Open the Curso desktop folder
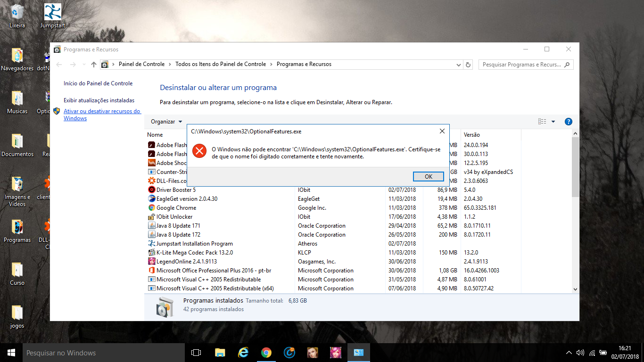The width and height of the screenshot is (644, 362). click(17, 274)
